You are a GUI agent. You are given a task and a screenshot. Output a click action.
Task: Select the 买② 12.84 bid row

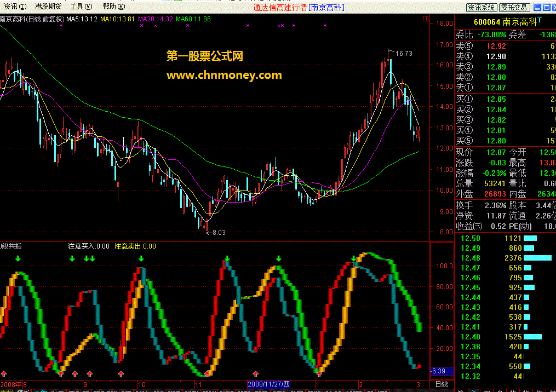(x=505, y=109)
